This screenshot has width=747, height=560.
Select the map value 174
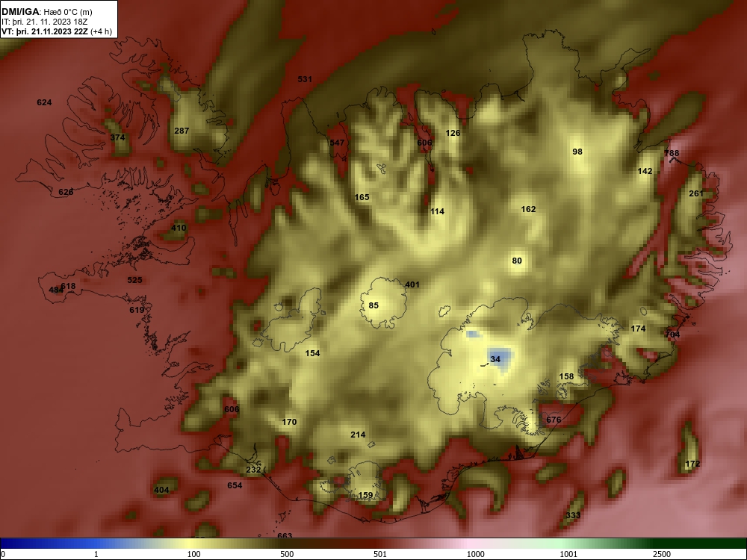(639, 329)
